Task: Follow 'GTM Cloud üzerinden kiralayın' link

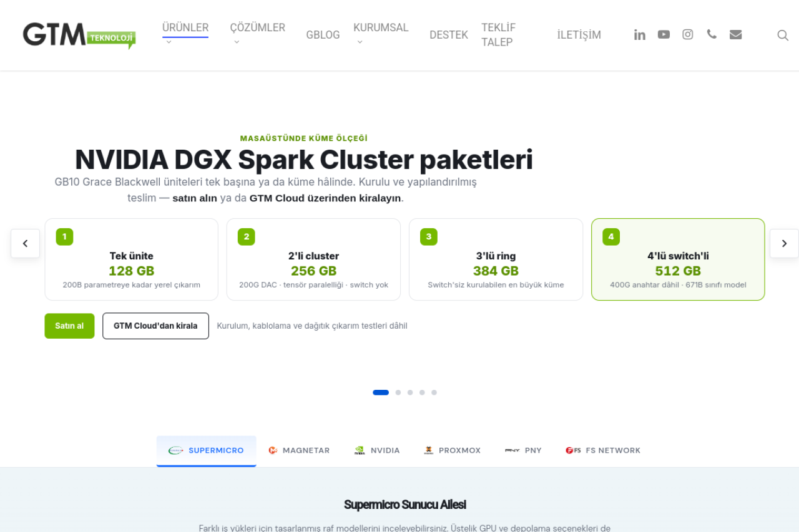Action: tap(325, 198)
